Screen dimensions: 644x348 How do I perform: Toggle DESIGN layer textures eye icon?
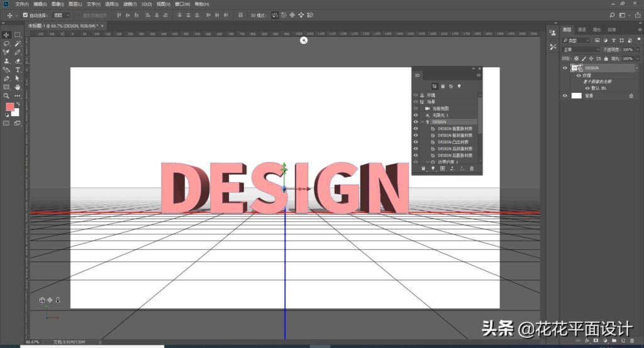[579, 75]
